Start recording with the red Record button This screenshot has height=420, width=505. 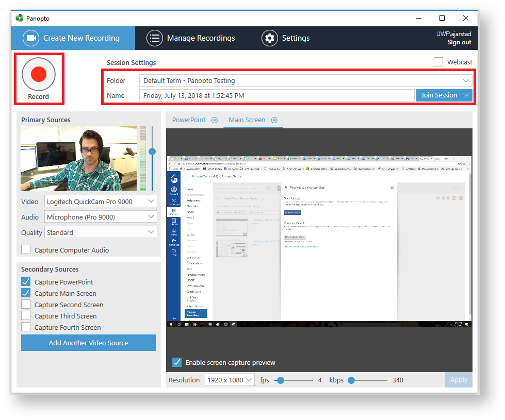pos(39,74)
